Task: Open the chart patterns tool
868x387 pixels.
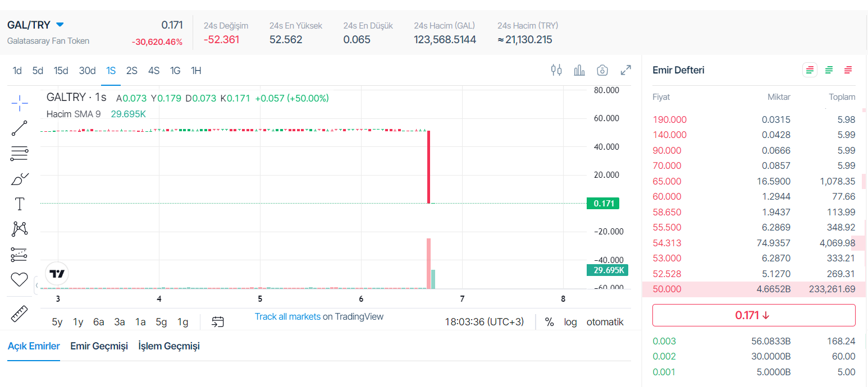Action: coord(20,229)
